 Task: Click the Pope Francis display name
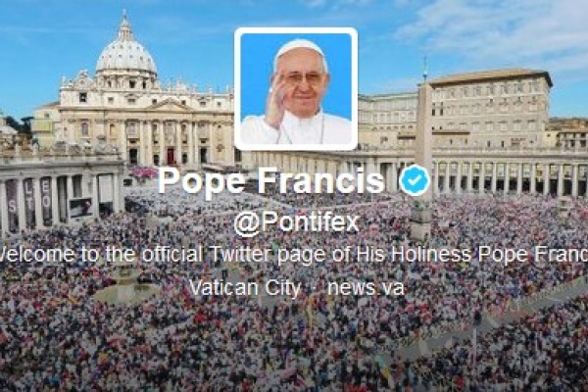271,180
